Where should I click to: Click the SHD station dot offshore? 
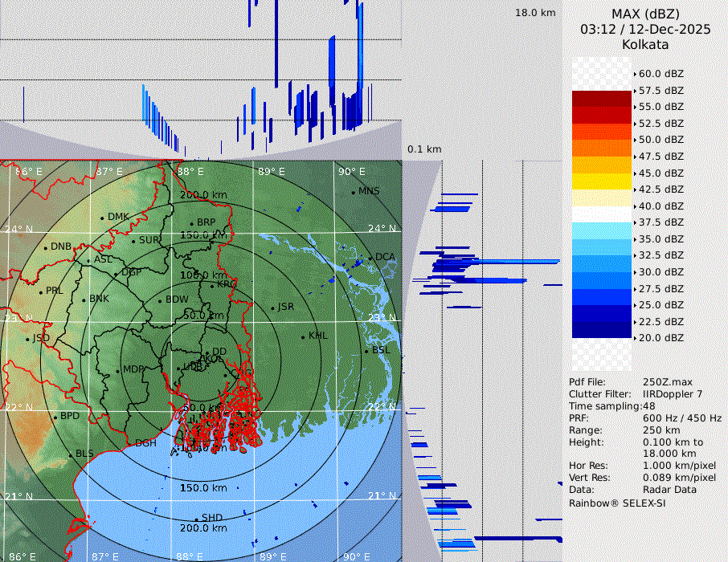point(196,519)
